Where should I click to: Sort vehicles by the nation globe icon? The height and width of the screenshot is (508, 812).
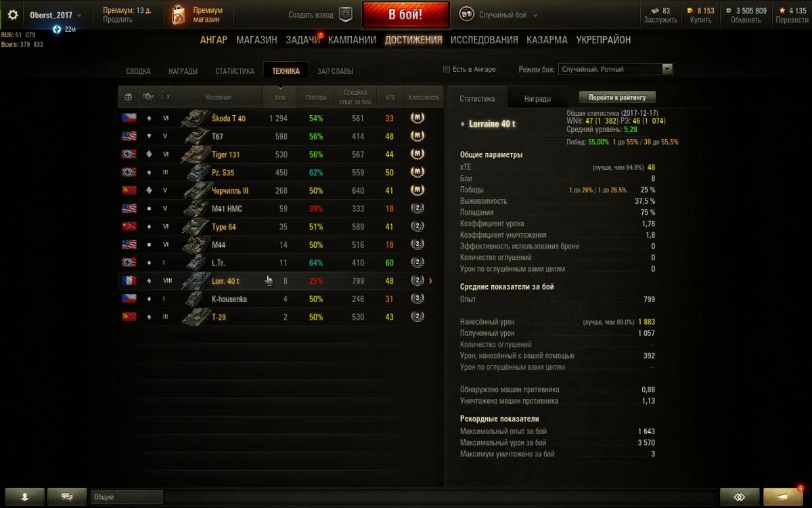129,97
